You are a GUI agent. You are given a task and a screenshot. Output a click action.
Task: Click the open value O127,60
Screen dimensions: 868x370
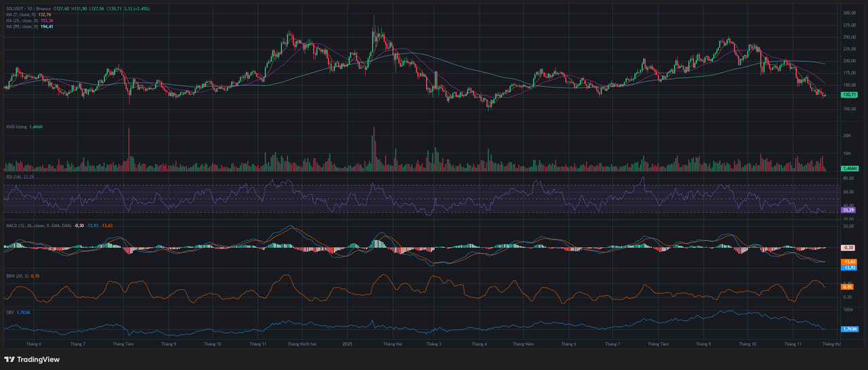tap(61, 9)
